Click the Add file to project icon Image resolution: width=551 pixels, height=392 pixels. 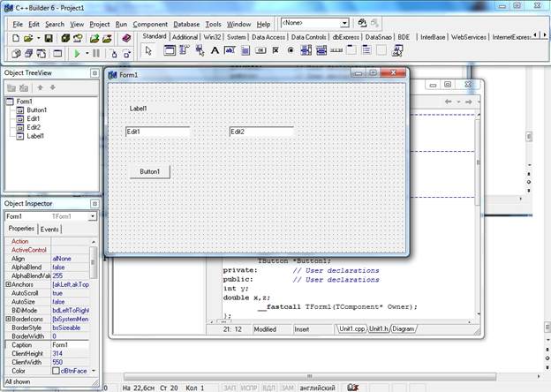(x=94, y=38)
